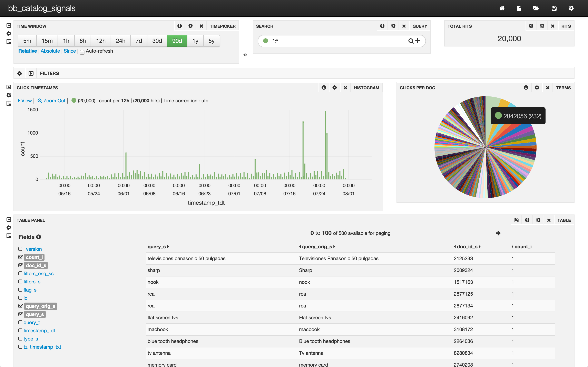Click the 90d time window button
The width and height of the screenshot is (588, 367).
click(x=177, y=41)
